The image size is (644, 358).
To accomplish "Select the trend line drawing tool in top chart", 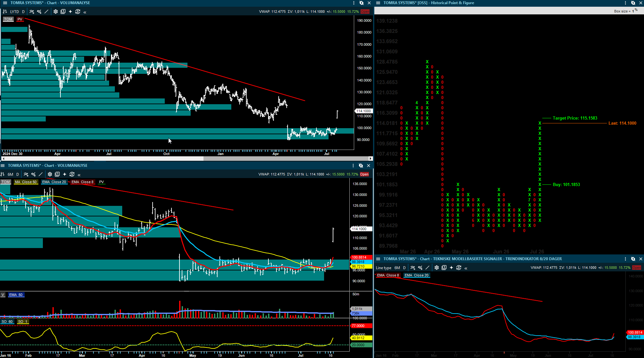I will (46, 12).
